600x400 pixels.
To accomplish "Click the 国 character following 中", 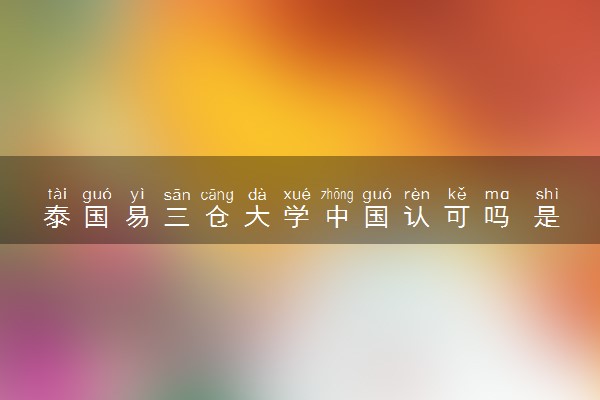I will coord(377,217).
